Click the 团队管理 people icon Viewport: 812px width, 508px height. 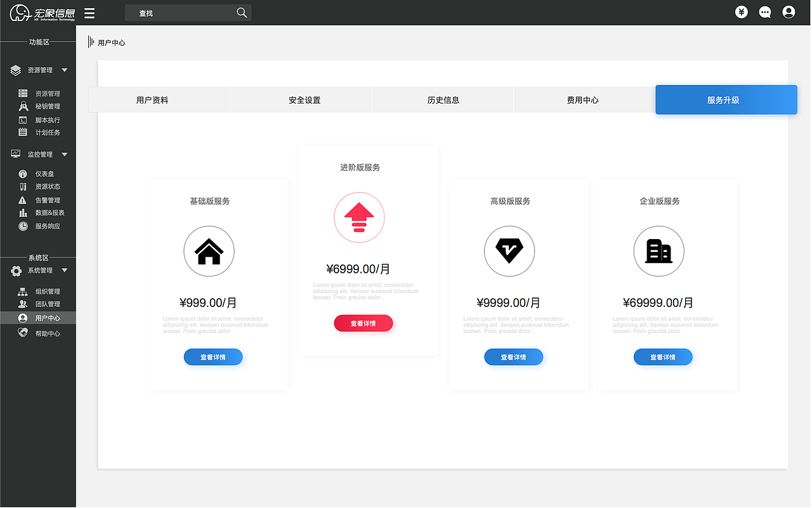point(23,304)
